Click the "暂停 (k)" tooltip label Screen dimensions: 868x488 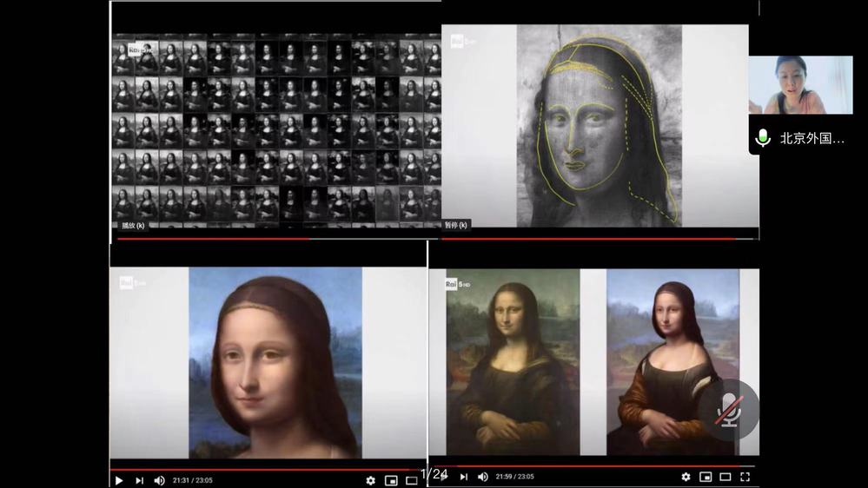click(x=455, y=225)
